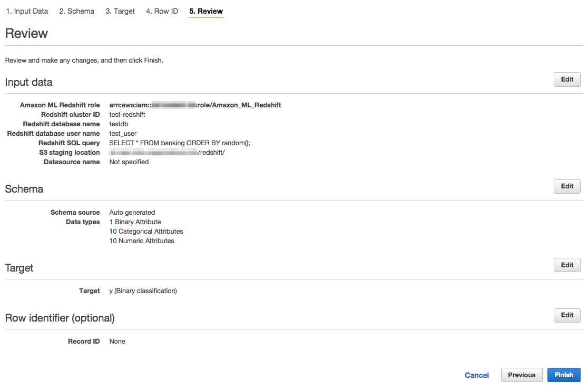Switch to the "2. Schema" step
Image resolution: width=588 pixels, height=391 pixels.
[76, 11]
